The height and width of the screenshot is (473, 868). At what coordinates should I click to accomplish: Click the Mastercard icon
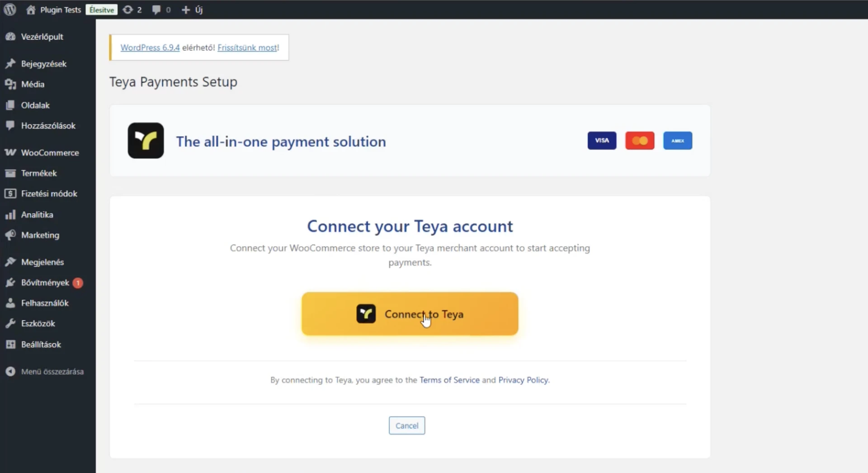point(640,140)
